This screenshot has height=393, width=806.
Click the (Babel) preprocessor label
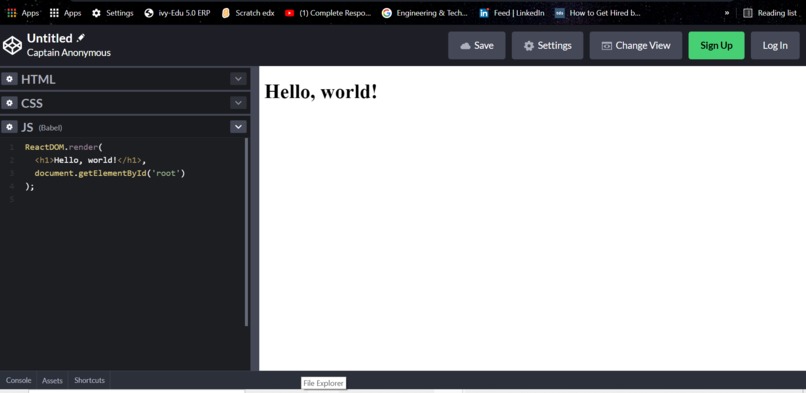tap(50, 128)
